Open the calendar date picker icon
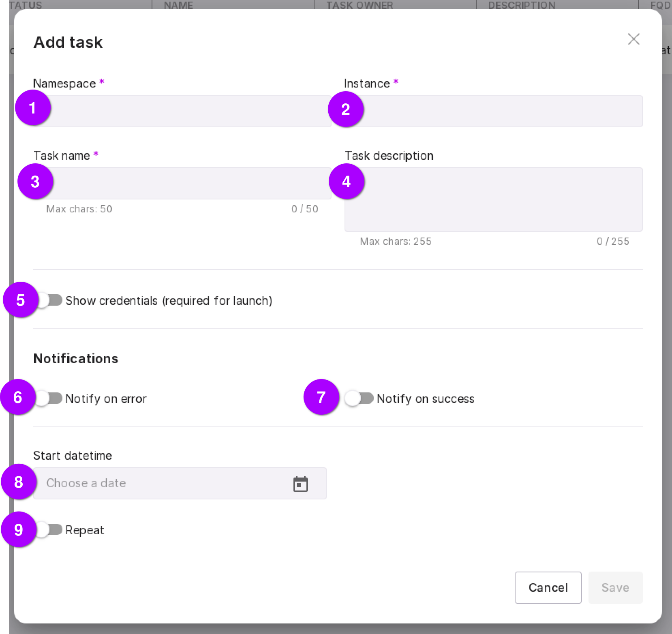Image resolution: width=672 pixels, height=634 pixels. pyautogui.click(x=300, y=484)
